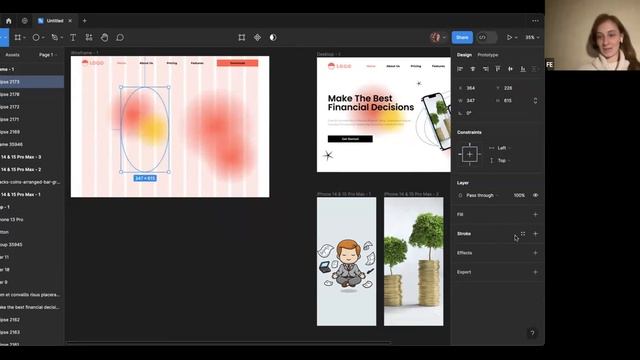Open the help question mark button
Image resolution: width=640 pixels, height=360 pixels.
pos(532,333)
